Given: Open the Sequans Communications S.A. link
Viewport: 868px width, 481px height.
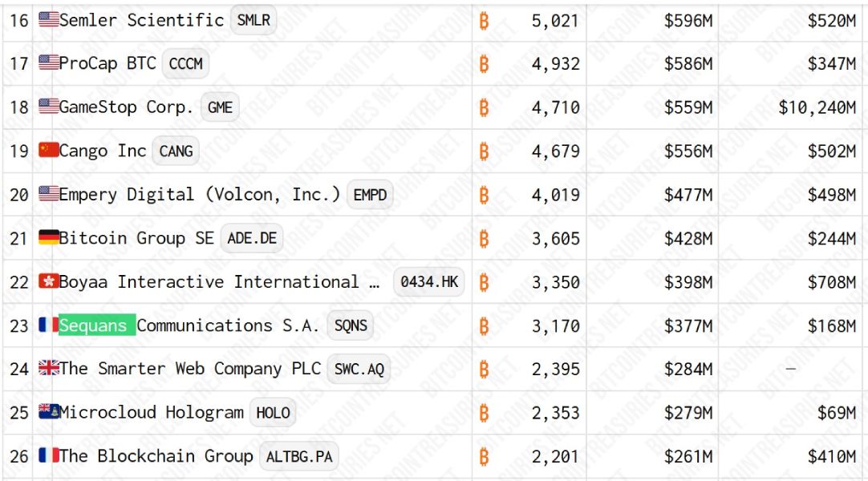Looking at the screenshot, I should click(x=189, y=325).
